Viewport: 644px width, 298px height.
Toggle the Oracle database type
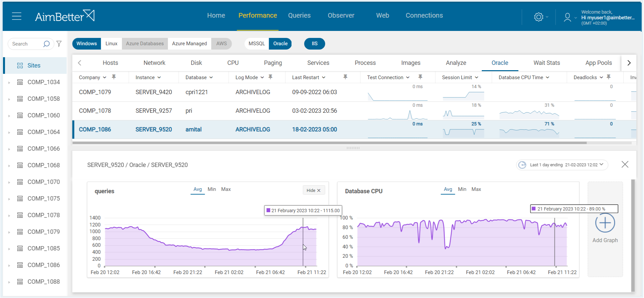click(x=280, y=44)
